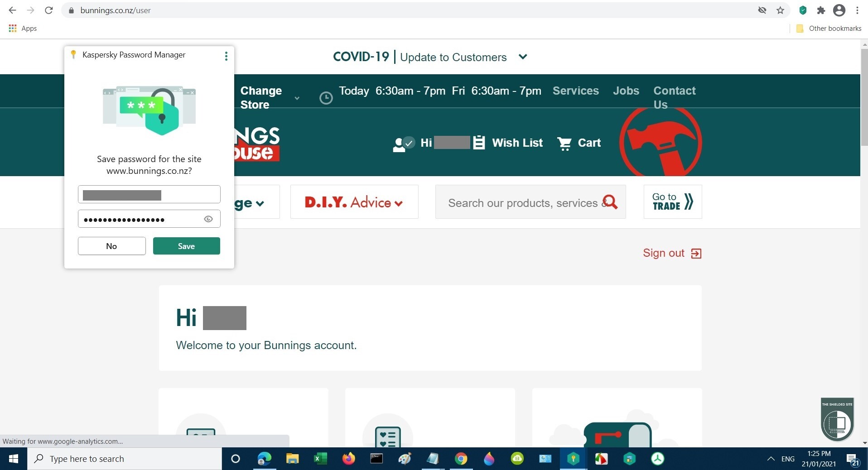Click the red search magnifier icon
This screenshot has width=868, height=470.
coord(610,202)
